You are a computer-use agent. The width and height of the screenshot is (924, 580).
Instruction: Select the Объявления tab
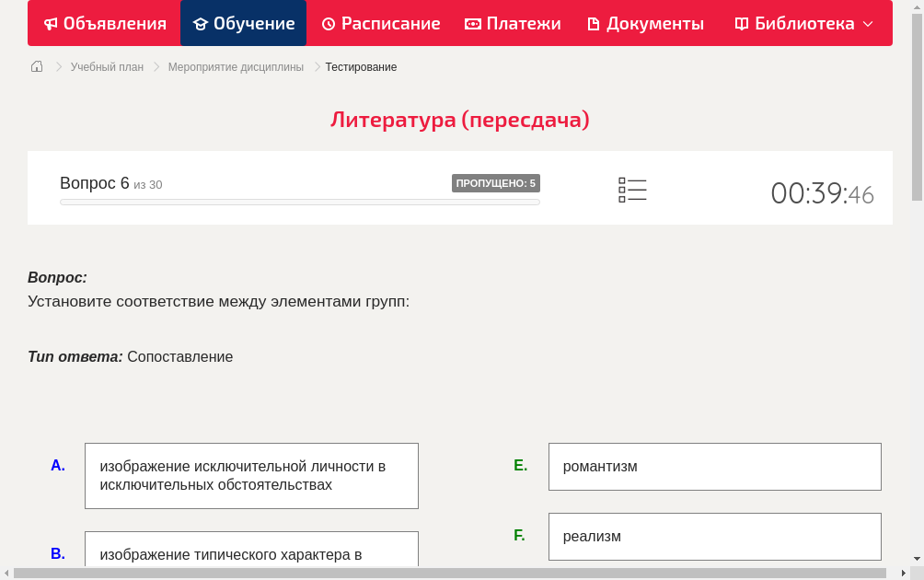(103, 23)
